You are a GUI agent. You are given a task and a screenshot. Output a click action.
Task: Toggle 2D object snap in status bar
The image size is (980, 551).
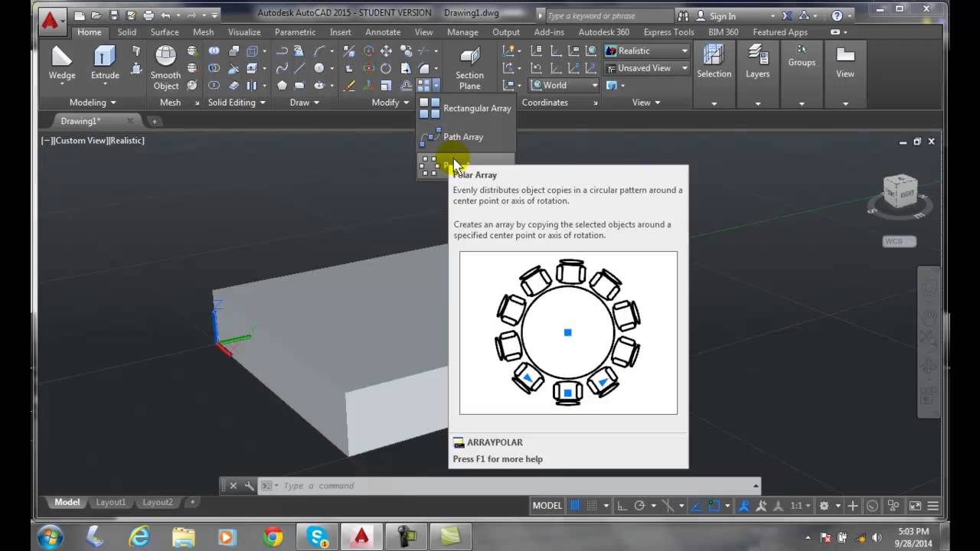tap(714, 506)
